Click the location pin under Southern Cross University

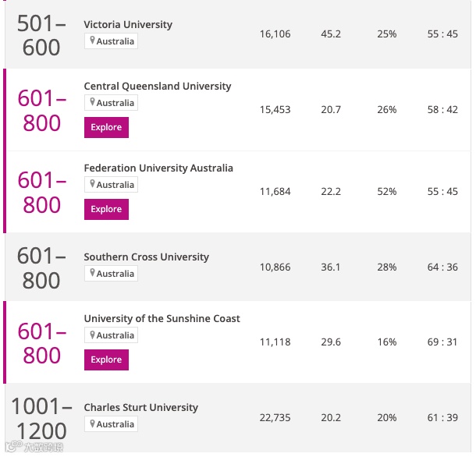pyautogui.click(x=92, y=274)
